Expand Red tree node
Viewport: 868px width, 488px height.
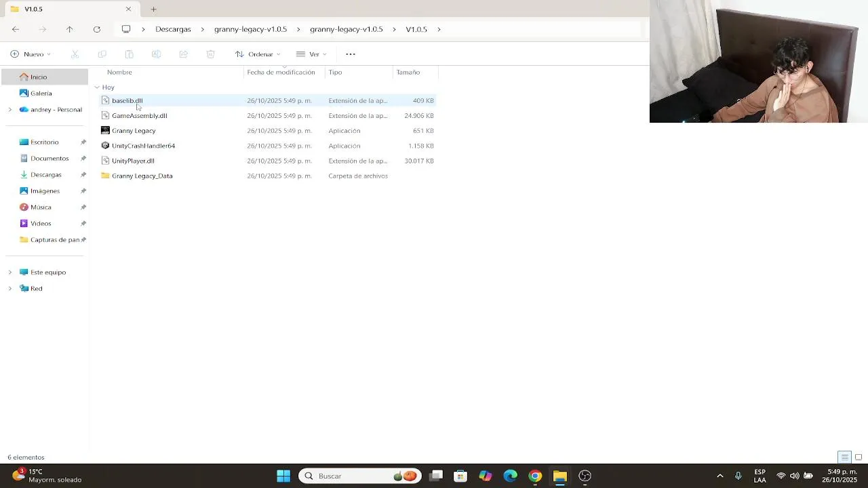[x=9, y=289]
